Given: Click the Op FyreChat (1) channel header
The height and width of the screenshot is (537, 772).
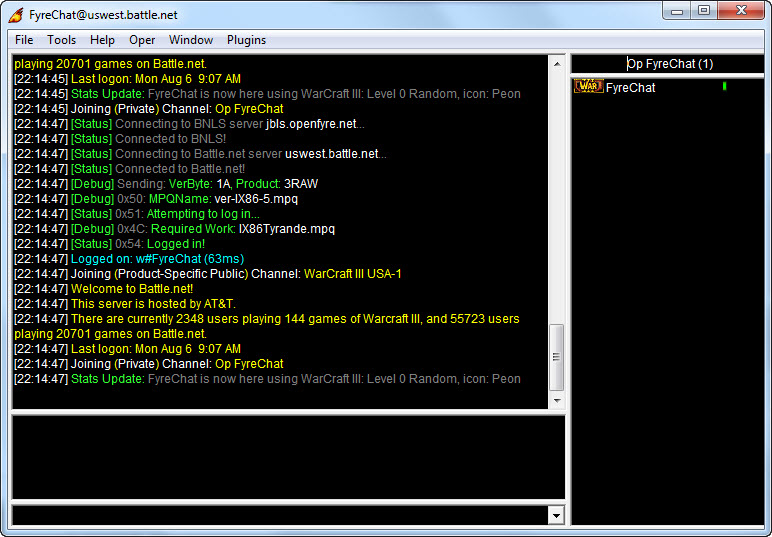Looking at the screenshot, I should tap(669, 63).
